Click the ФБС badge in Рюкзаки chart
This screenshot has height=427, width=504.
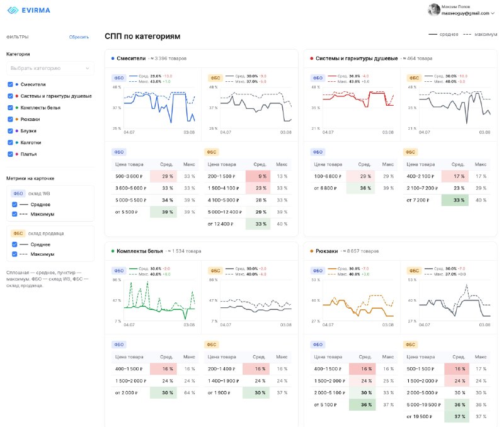[x=414, y=271]
